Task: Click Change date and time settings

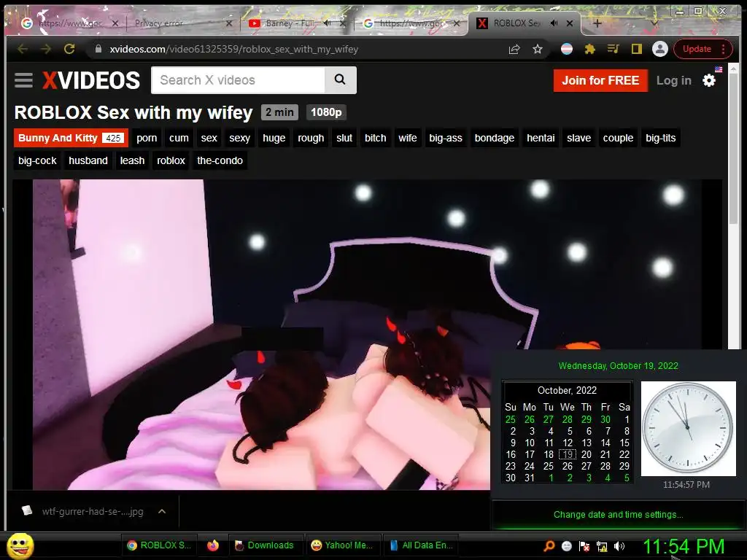Action: click(618, 515)
